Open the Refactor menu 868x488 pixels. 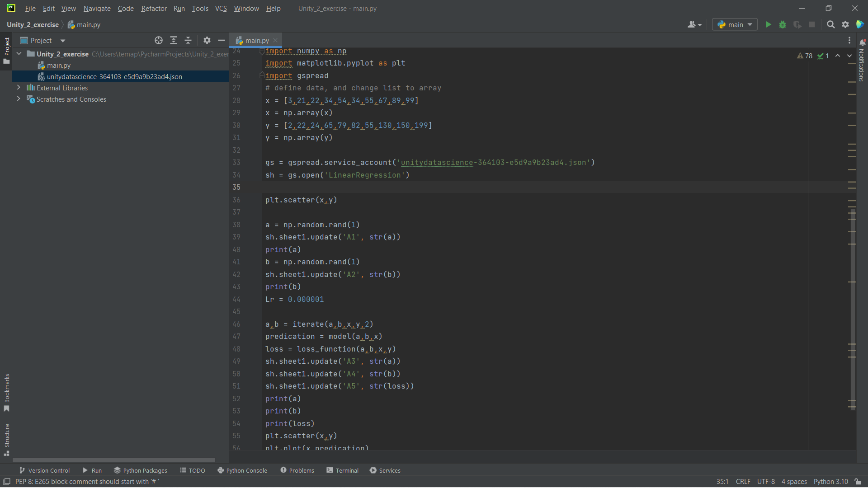pos(154,9)
